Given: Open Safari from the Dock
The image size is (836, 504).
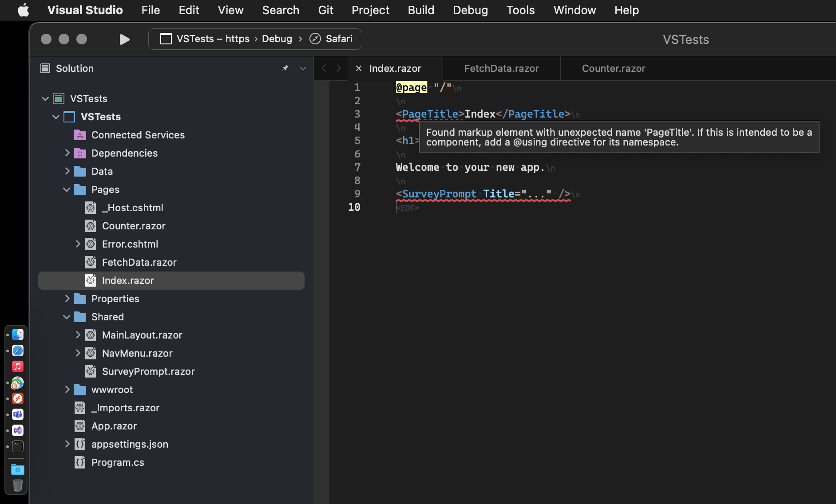Looking at the screenshot, I should (17, 350).
